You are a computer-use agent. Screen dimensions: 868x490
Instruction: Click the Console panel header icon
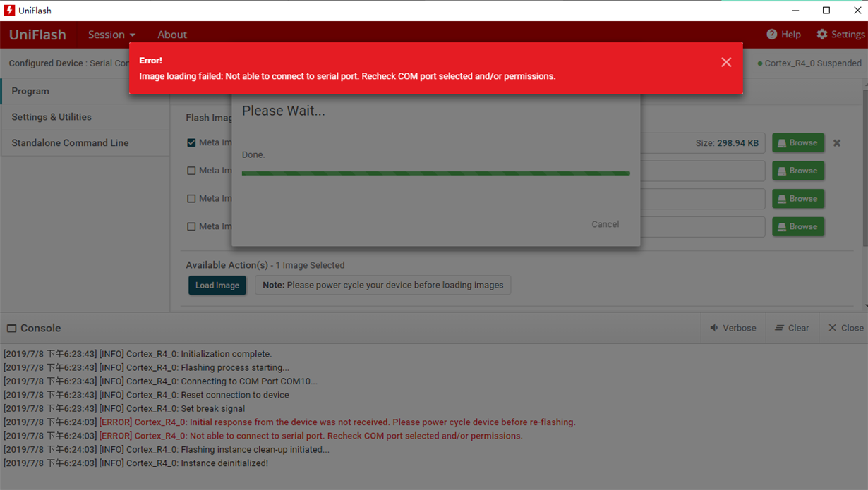(x=11, y=329)
